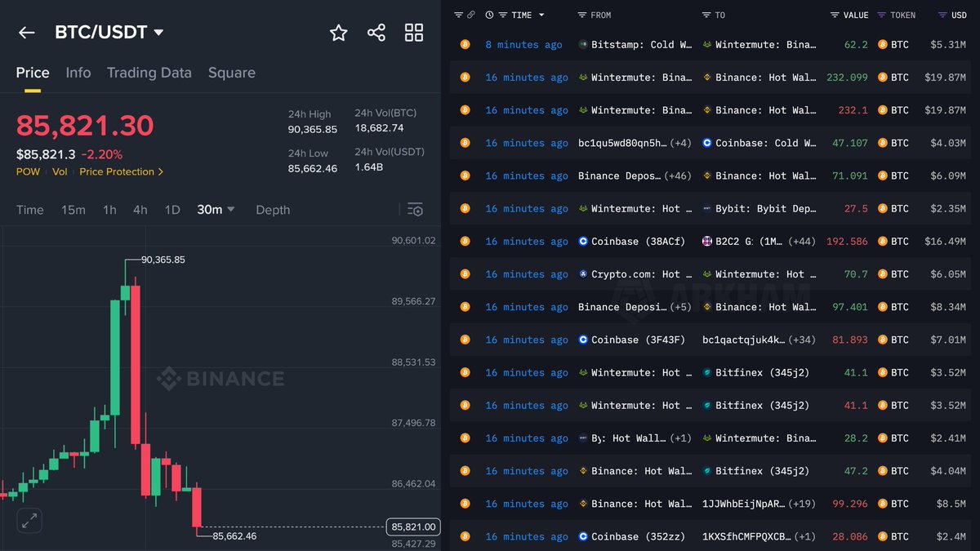Expand the chart to fullscreen
This screenshot has height=551, width=980.
coord(29,520)
